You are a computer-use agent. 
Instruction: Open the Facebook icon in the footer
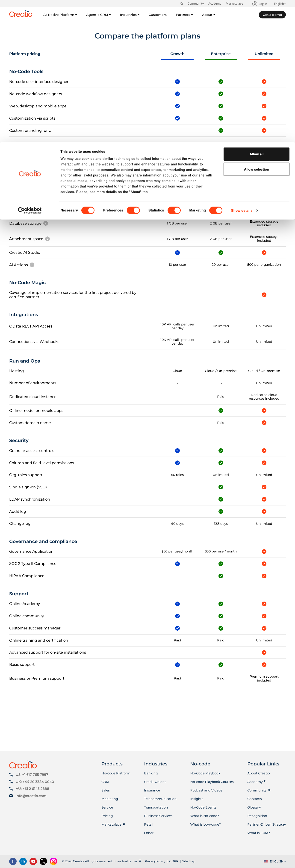13,861
